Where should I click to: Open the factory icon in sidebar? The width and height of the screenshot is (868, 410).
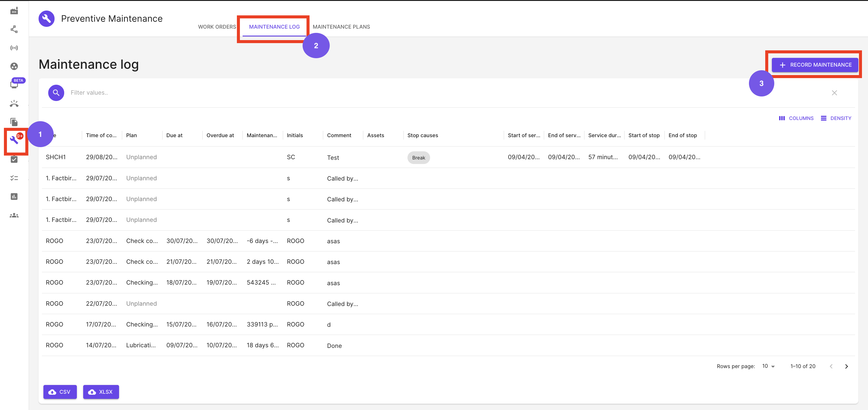14,11
